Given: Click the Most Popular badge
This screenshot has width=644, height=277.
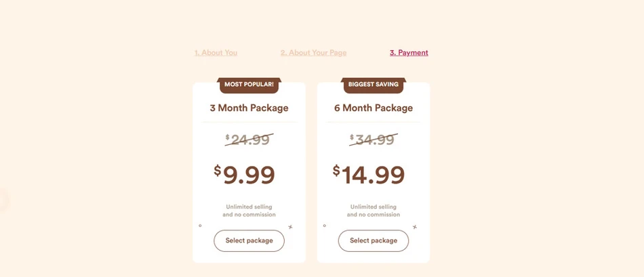Looking at the screenshot, I should tap(249, 85).
